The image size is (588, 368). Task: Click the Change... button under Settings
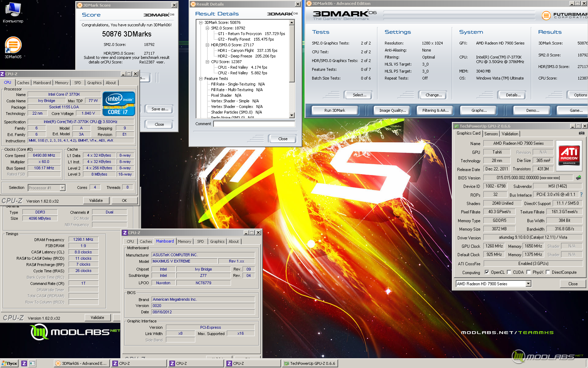point(434,95)
